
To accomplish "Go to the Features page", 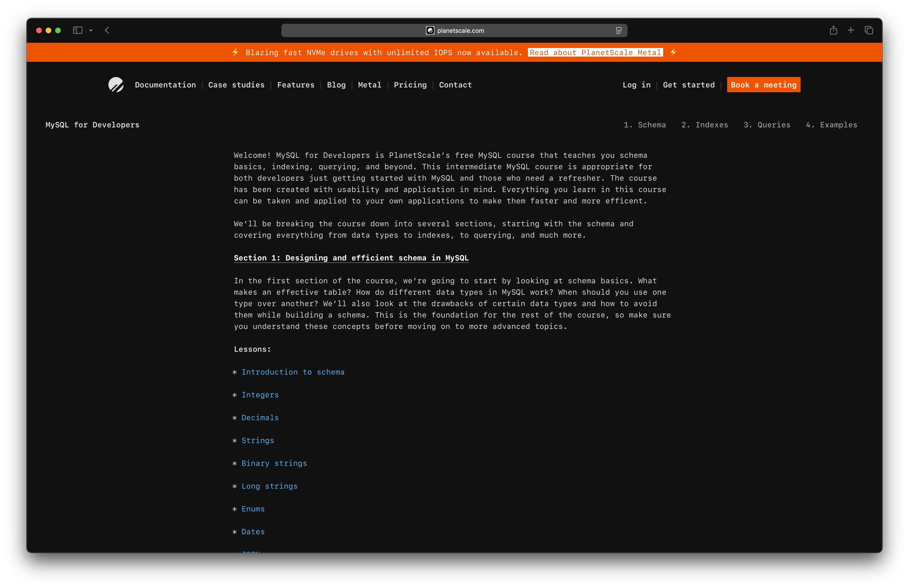I will pos(296,85).
